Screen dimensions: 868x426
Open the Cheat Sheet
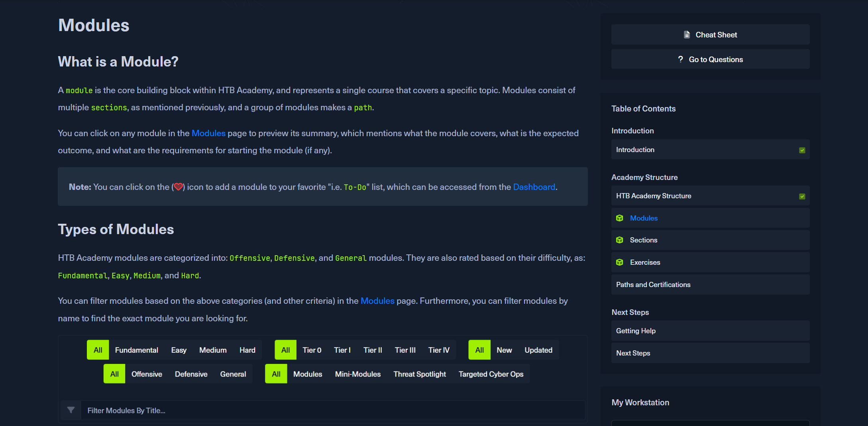(x=710, y=35)
